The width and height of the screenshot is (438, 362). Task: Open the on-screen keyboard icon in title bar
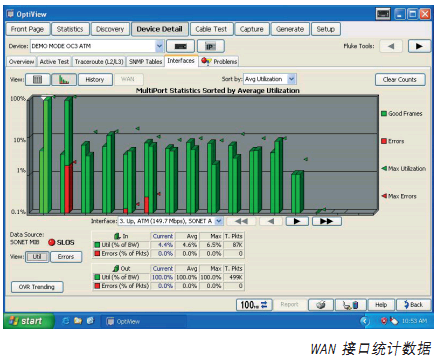pos(383,14)
